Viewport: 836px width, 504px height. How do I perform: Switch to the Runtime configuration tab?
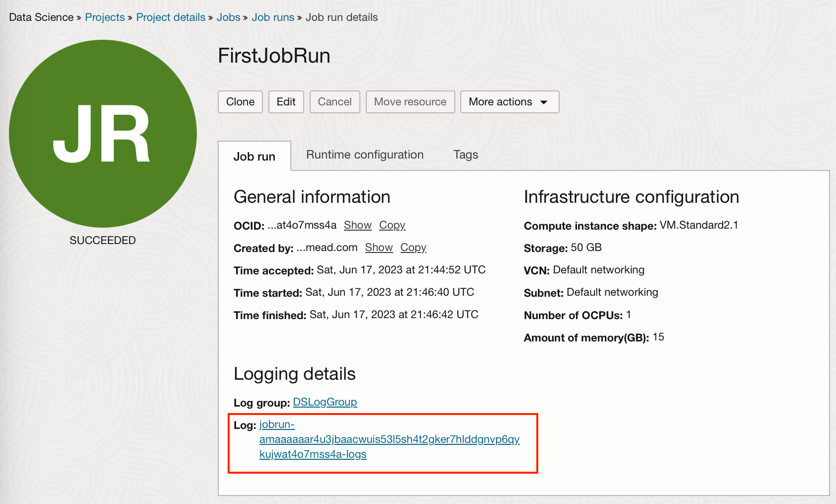(x=365, y=155)
